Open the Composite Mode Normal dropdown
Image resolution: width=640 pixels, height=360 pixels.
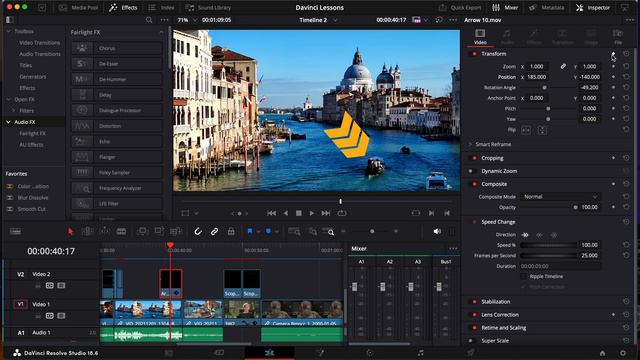coord(560,197)
